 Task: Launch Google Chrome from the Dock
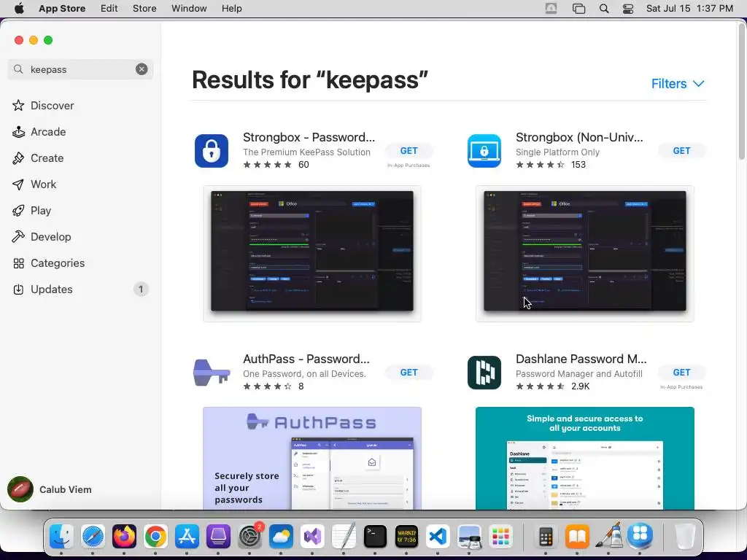pos(156,537)
